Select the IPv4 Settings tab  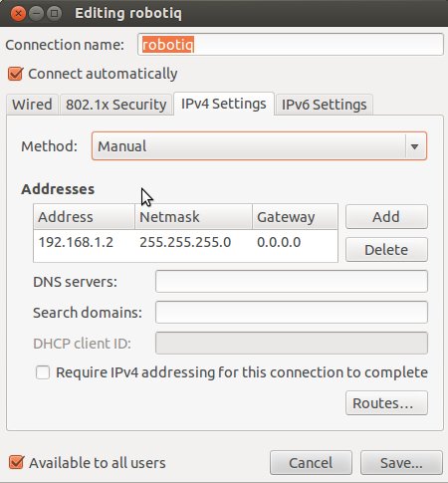pyautogui.click(x=224, y=104)
